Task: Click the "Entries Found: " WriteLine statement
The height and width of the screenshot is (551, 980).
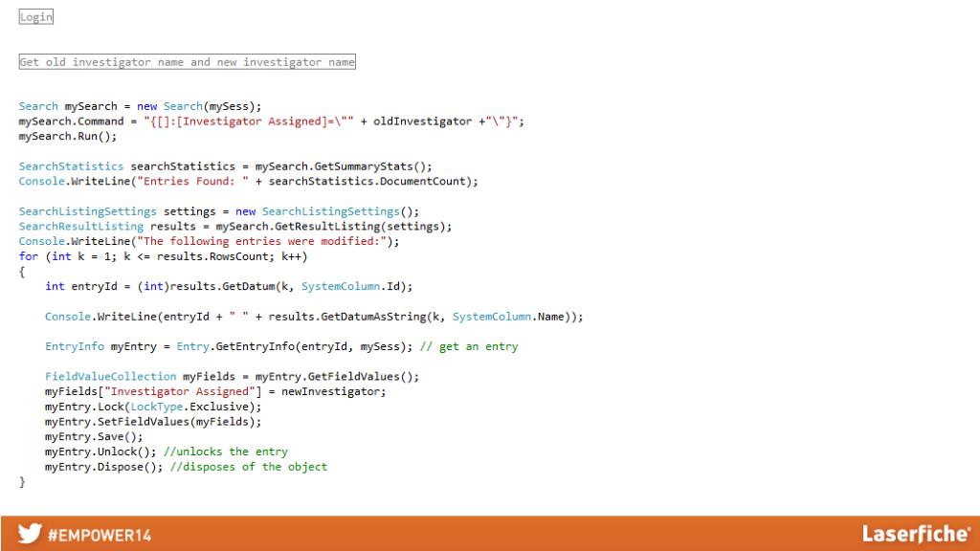Action: (x=248, y=181)
